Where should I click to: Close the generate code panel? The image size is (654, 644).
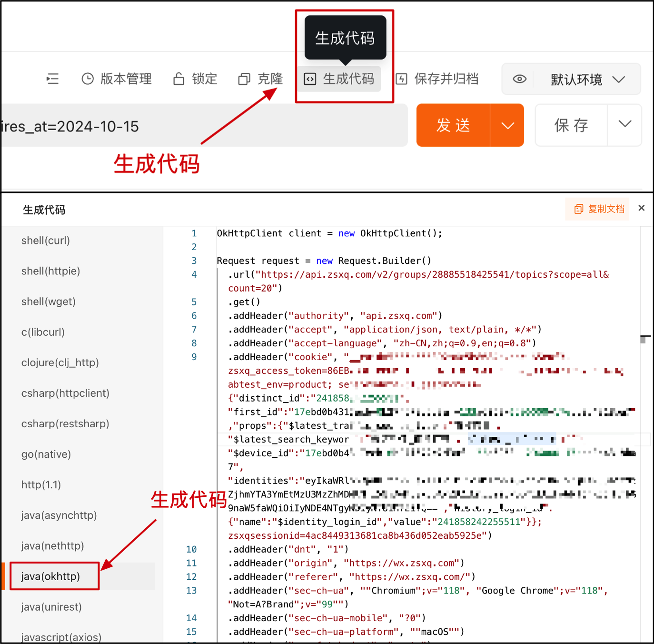[641, 208]
